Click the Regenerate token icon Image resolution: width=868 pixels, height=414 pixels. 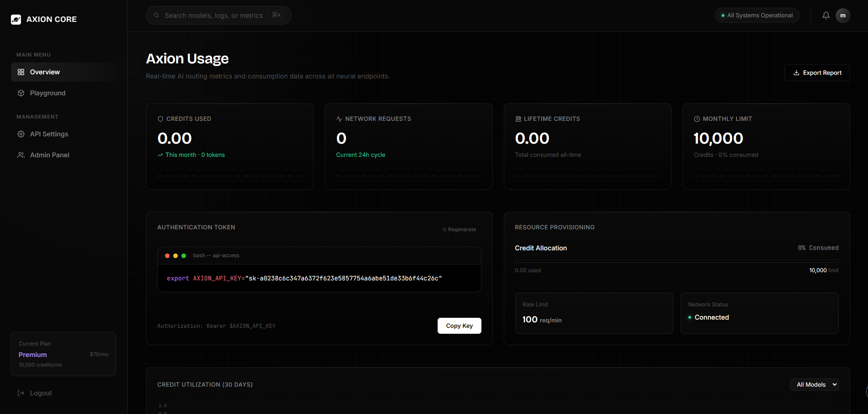pyautogui.click(x=444, y=229)
